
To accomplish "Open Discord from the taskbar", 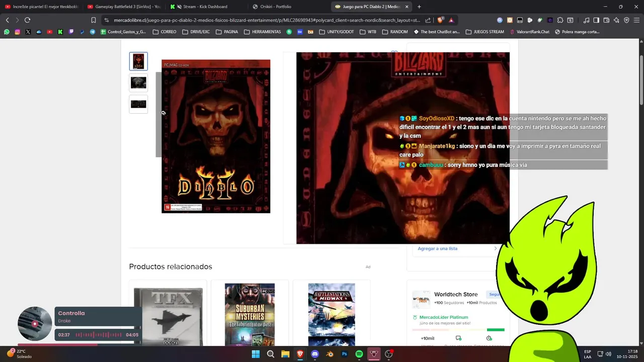I will [315, 354].
